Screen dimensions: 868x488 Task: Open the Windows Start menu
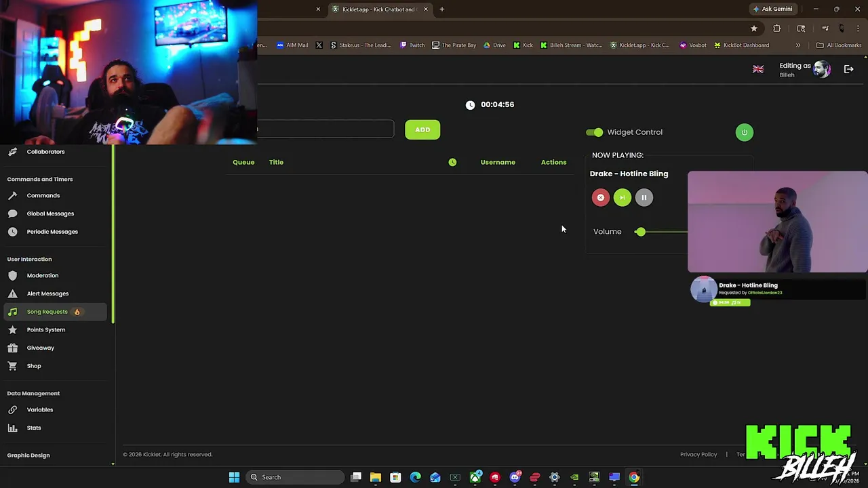click(234, 477)
